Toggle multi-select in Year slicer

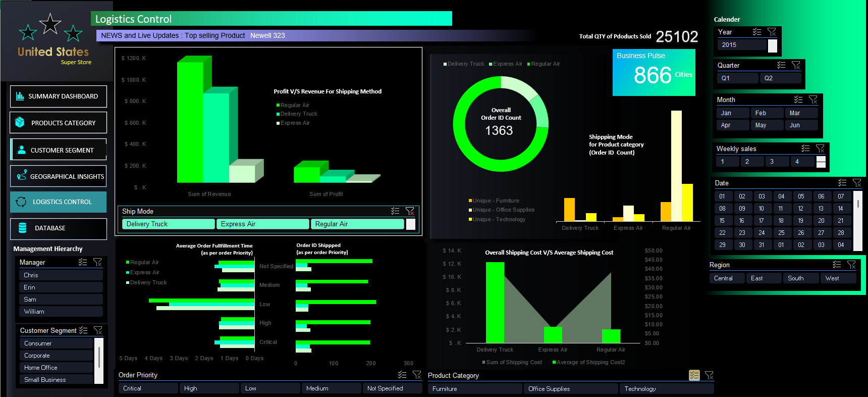point(757,32)
